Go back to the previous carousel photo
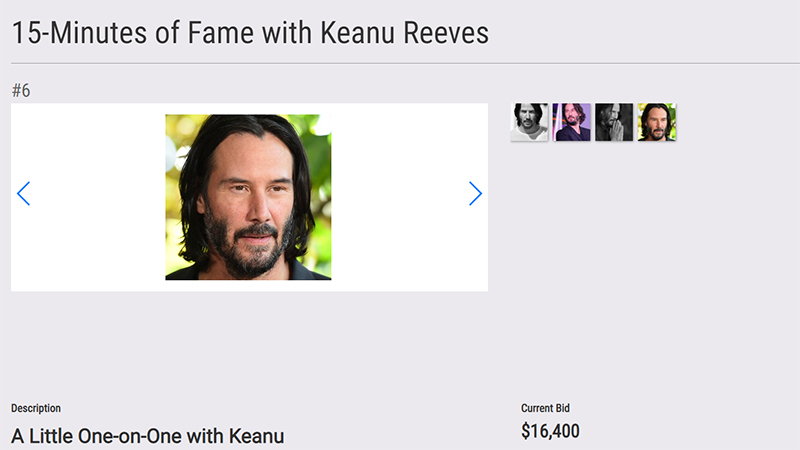800x450 pixels. (x=24, y=194)
